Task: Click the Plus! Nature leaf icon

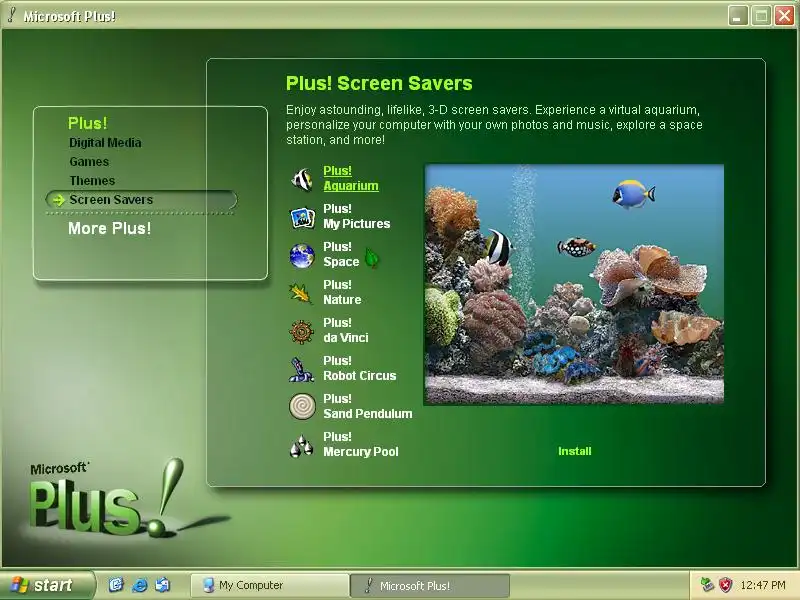Action: 301,293
